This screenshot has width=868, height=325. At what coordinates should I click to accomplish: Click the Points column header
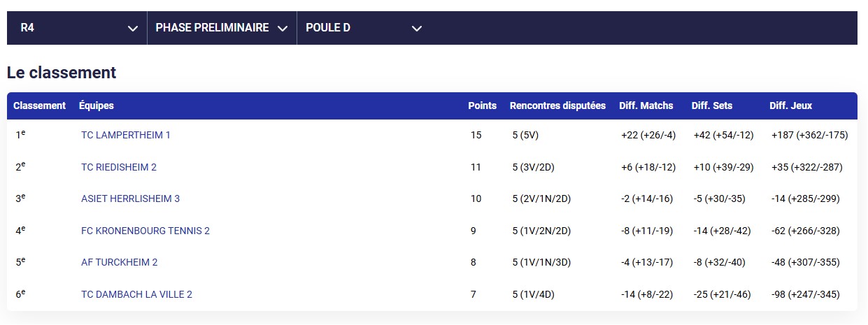(483, 106)
